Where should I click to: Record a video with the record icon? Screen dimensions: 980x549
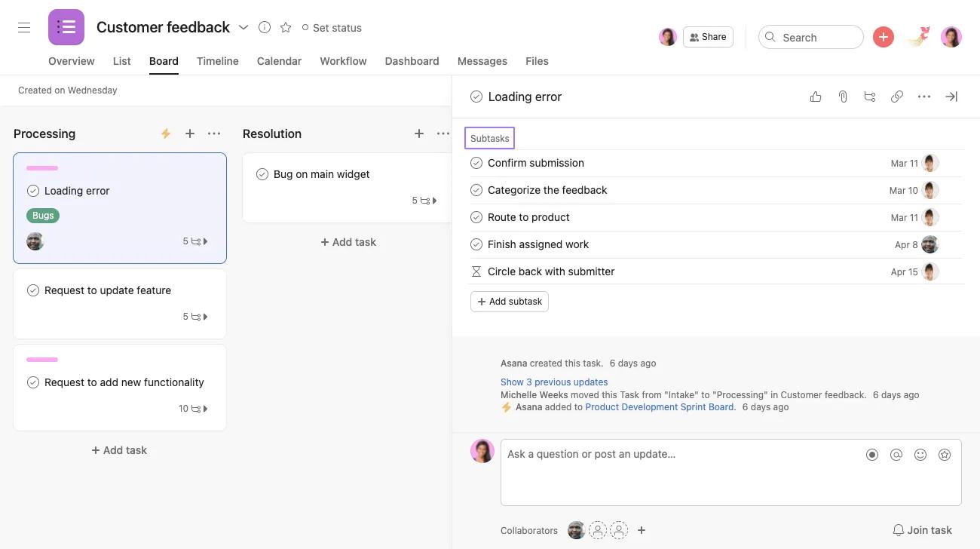872,454
